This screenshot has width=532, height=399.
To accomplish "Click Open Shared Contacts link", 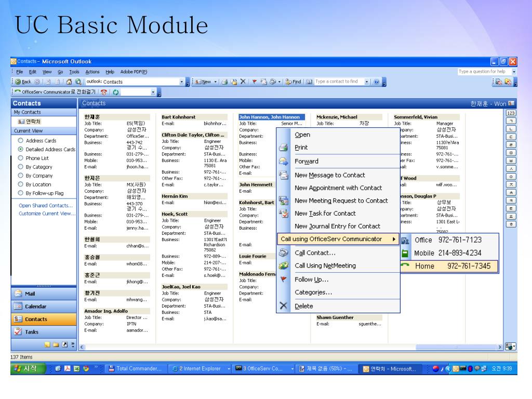I will (46, 206).
